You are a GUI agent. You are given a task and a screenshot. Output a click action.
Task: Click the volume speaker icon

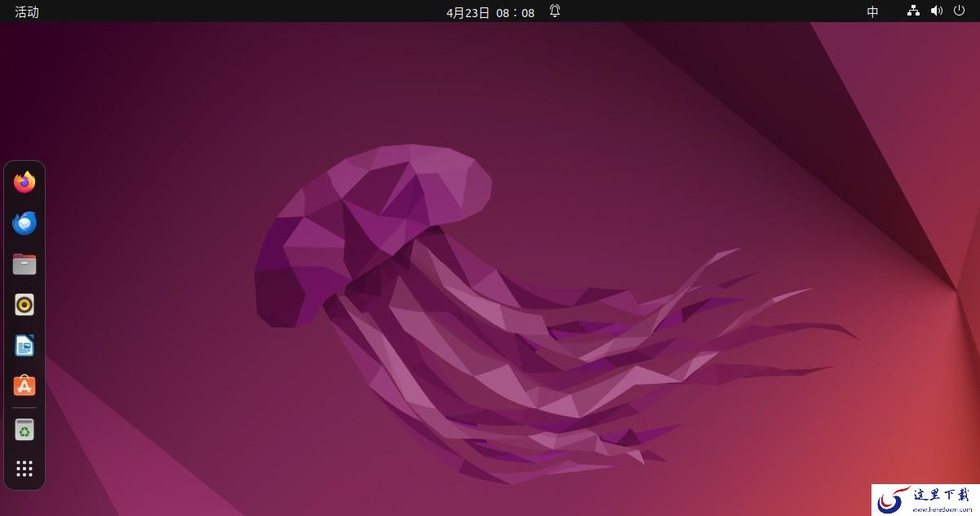[936, 11]
